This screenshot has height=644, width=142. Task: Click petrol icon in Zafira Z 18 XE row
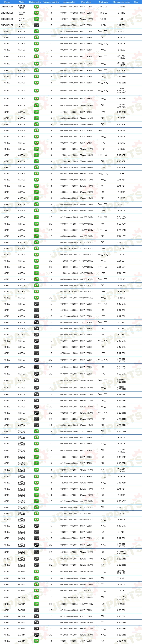pyautogui.click(x=36, y=584)
